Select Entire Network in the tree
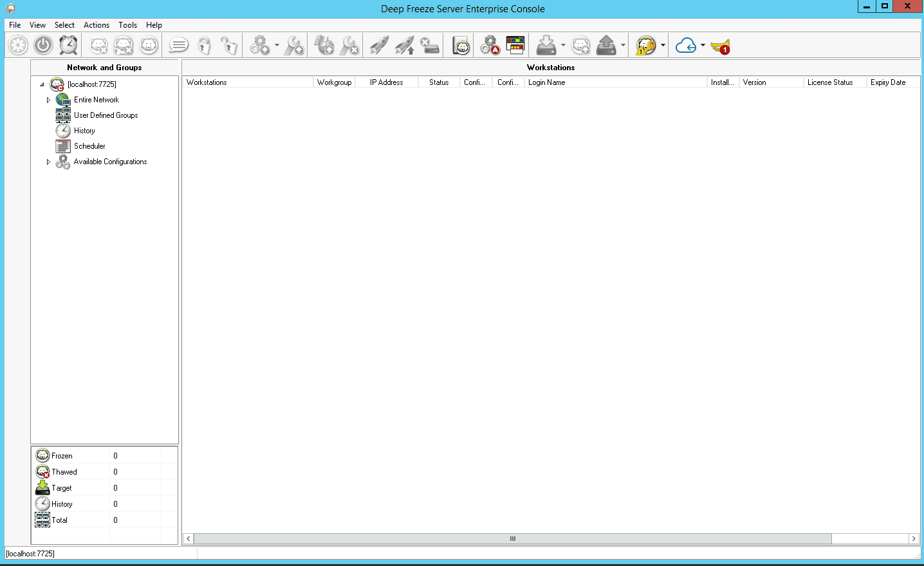The height and width of the screenshot is (566, 924). (97, 100)
